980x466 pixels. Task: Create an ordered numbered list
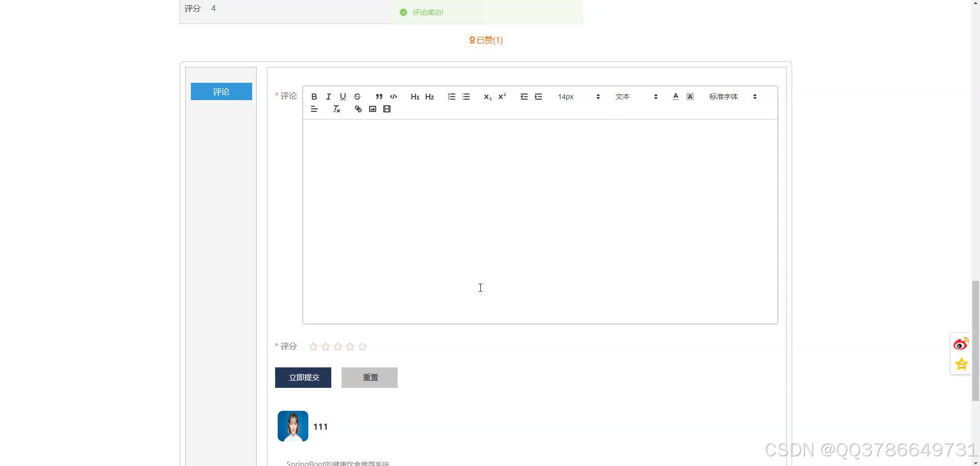click(x=452, y=97)
